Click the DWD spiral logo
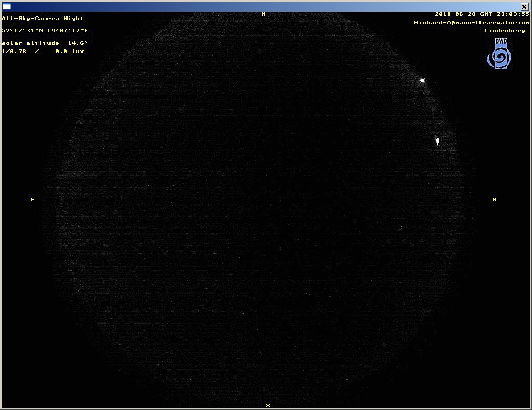Viewport: 532px width, 410px height. tap(499, 54)
